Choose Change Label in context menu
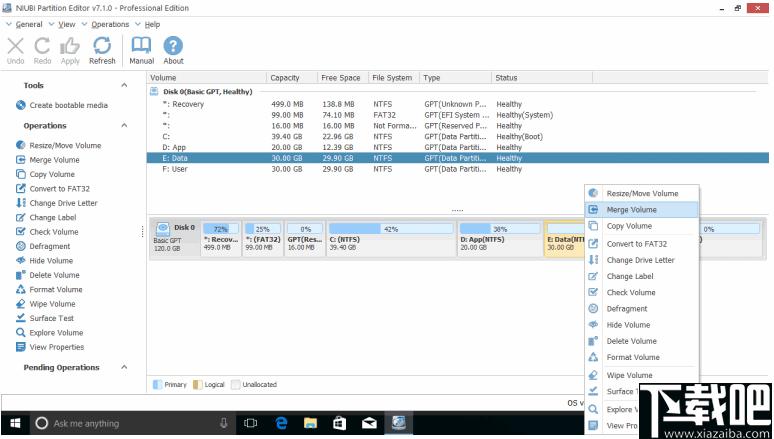The image size is (774, 439). (642, 276)
